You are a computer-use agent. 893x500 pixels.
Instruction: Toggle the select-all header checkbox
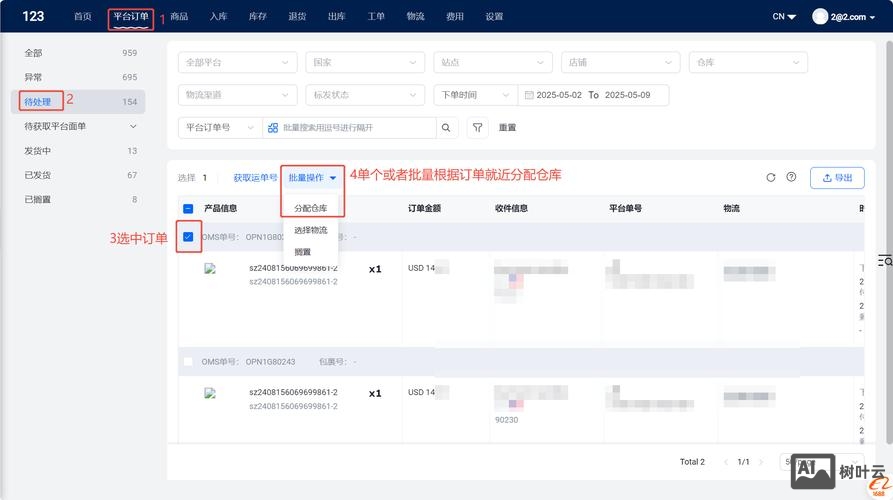[188, 208]
